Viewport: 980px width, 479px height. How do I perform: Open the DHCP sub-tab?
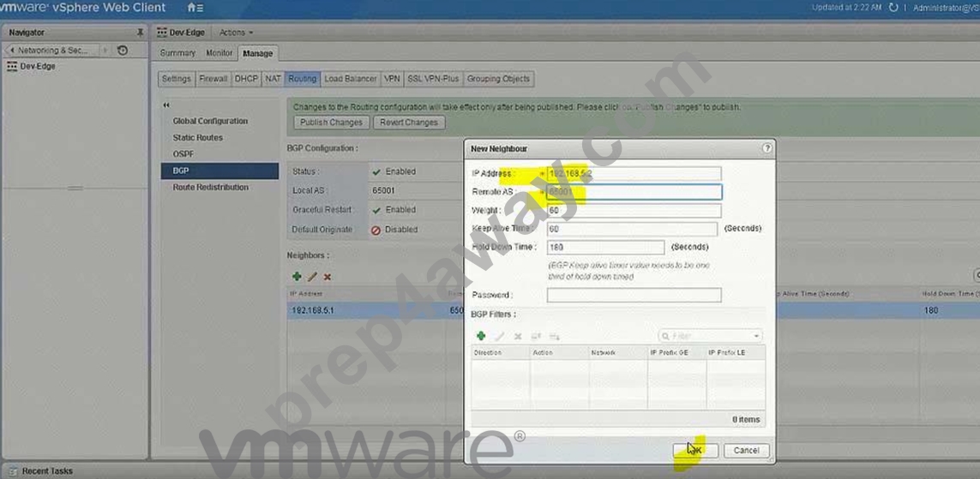point(246,79)
